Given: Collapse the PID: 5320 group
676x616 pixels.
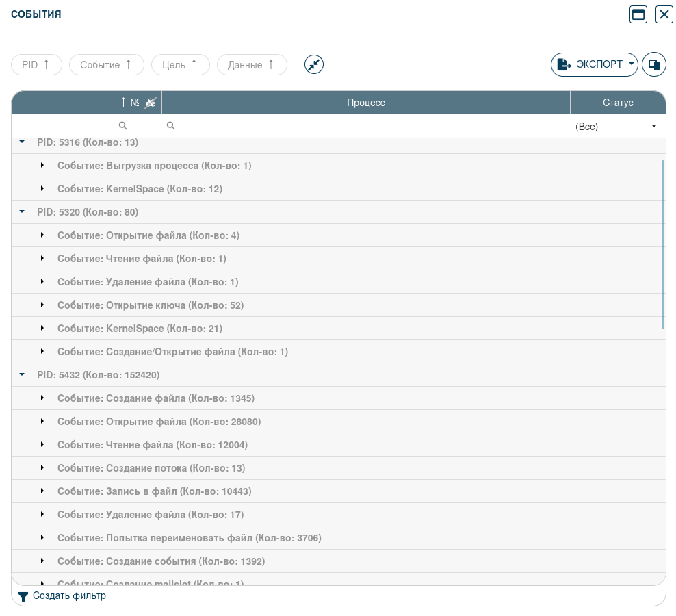Looking at the screenshot, I should coord(22,212).
